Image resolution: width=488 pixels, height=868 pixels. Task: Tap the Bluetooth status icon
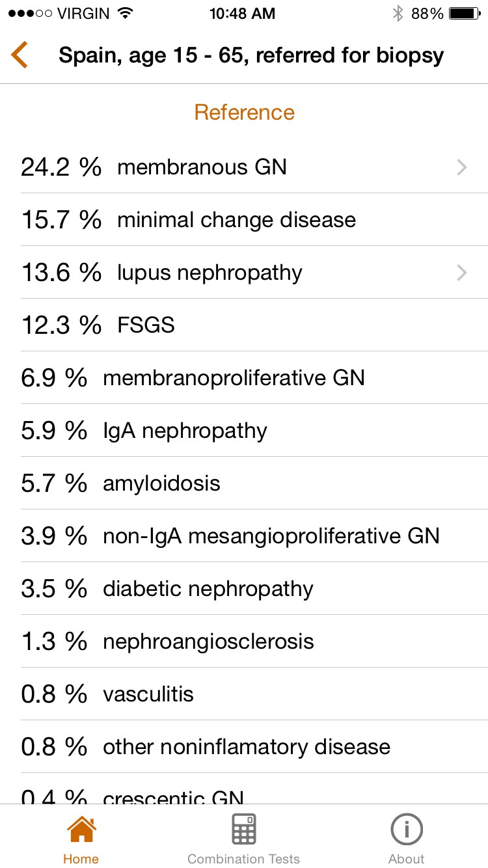398,14
